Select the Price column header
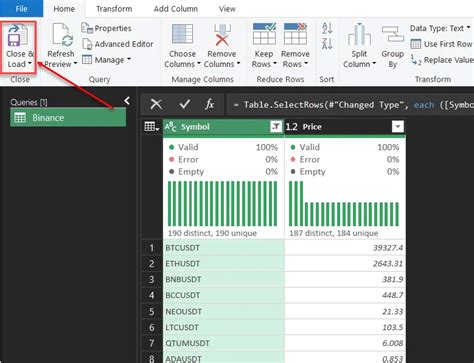This screenshot has width=474, height=363. tap(345, 127)
